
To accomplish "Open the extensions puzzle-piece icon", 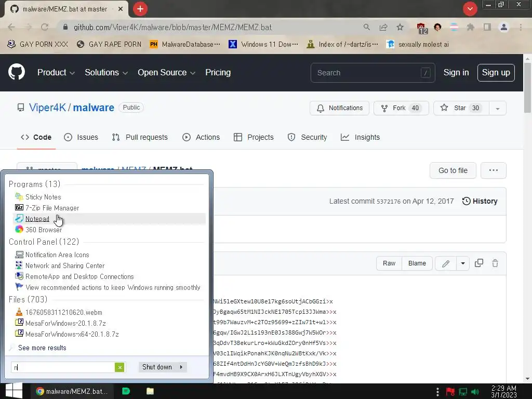I will [471, 27].
